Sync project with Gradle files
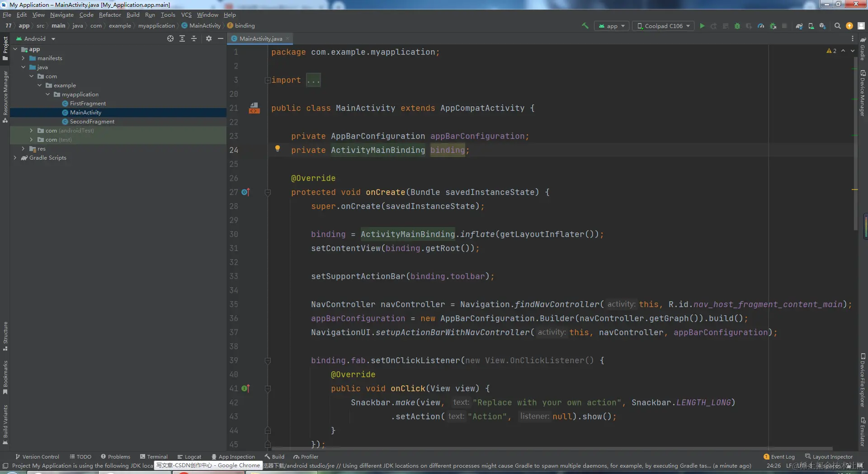The width and height of the screenshot is (868, 474). click(799, 26)
